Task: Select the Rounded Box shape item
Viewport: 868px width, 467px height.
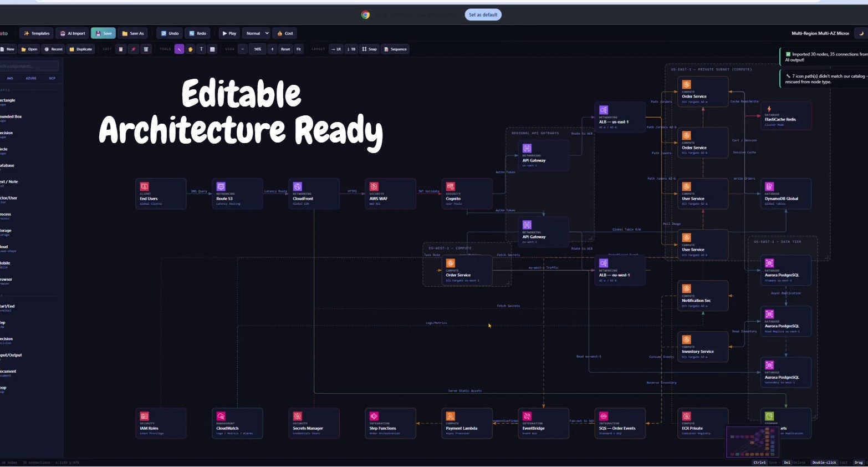Action: pyautogui.click(x=11, y=117)
